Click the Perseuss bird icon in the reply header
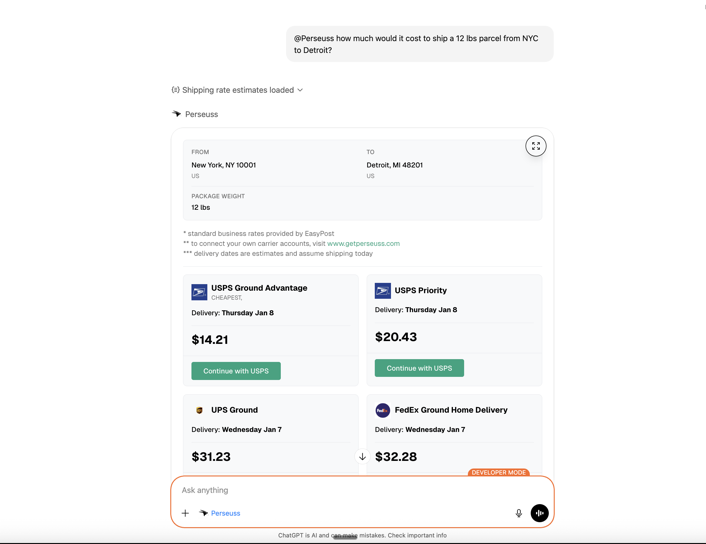 coord(177,114)
